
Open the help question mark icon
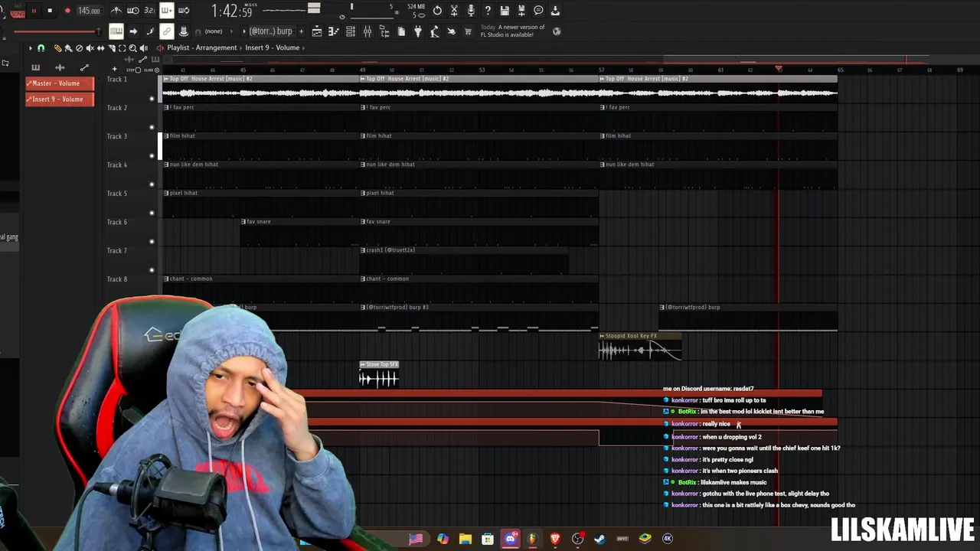point(488,11)
